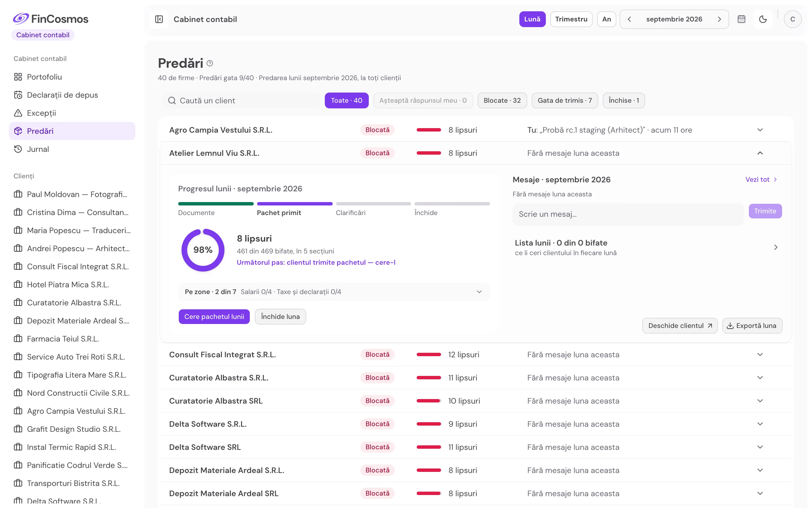Click help icon next to Predări

tap(210, 63)
